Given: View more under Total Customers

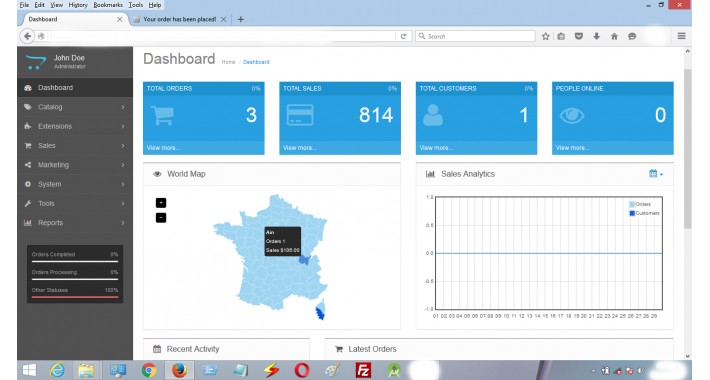Looking at the screenshot, I should (436, 148).
